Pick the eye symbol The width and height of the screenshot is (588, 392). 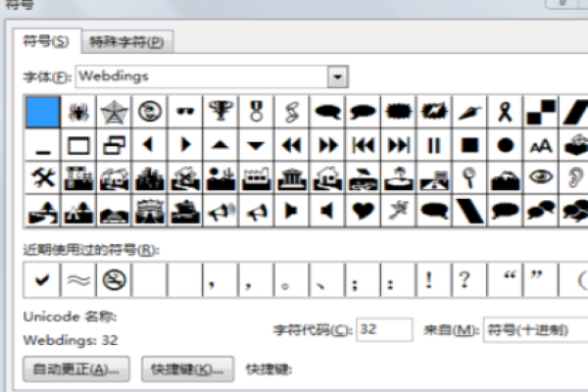(541, 178)
